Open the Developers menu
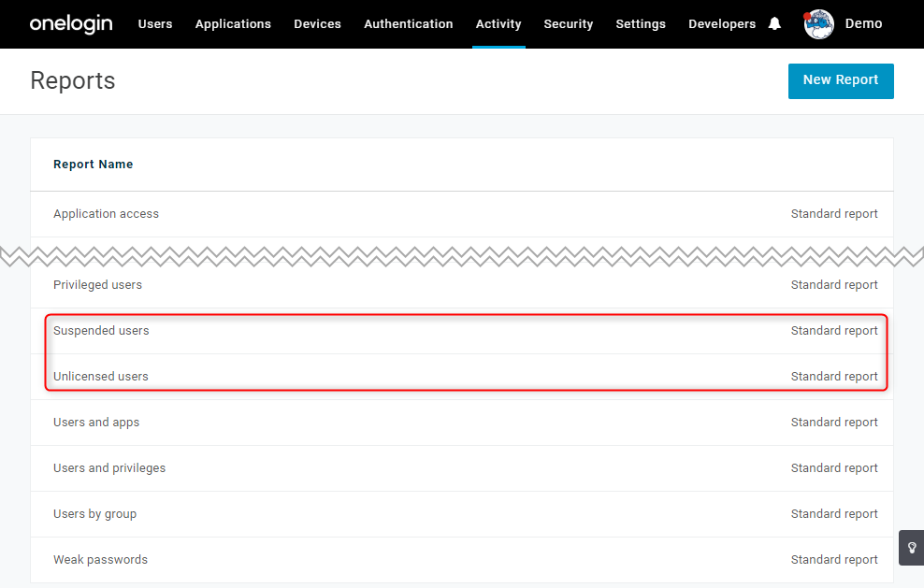The height and width of the screenshot is (588, 924). pos(722,24)
